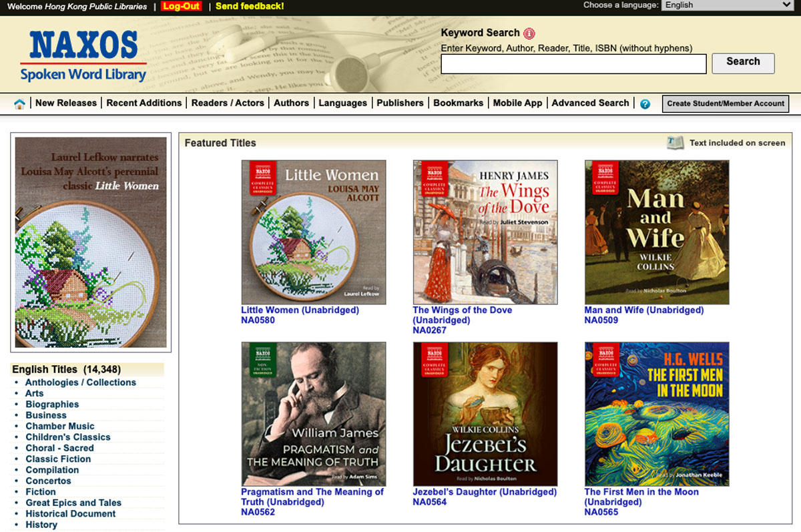This screenshot has width=801, height=532.
Task: Click the Log-Out link
Action: tap(181, 6)
